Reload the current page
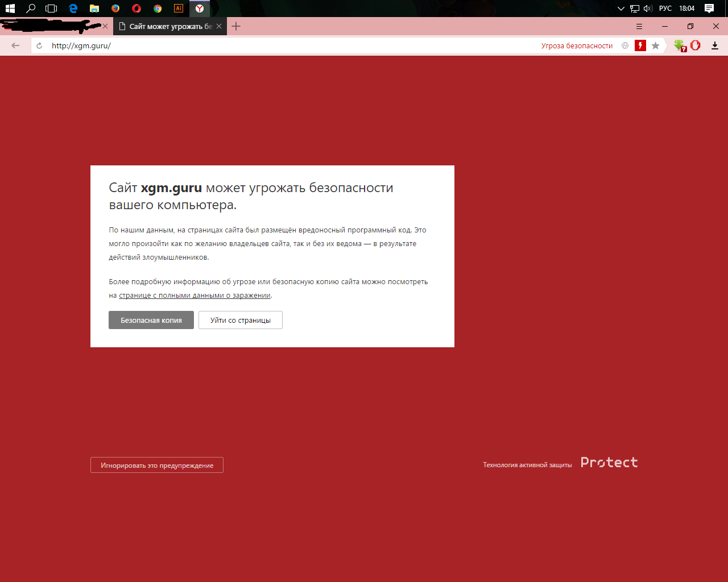Screen dimensions: 728x582 coord(39,45)
